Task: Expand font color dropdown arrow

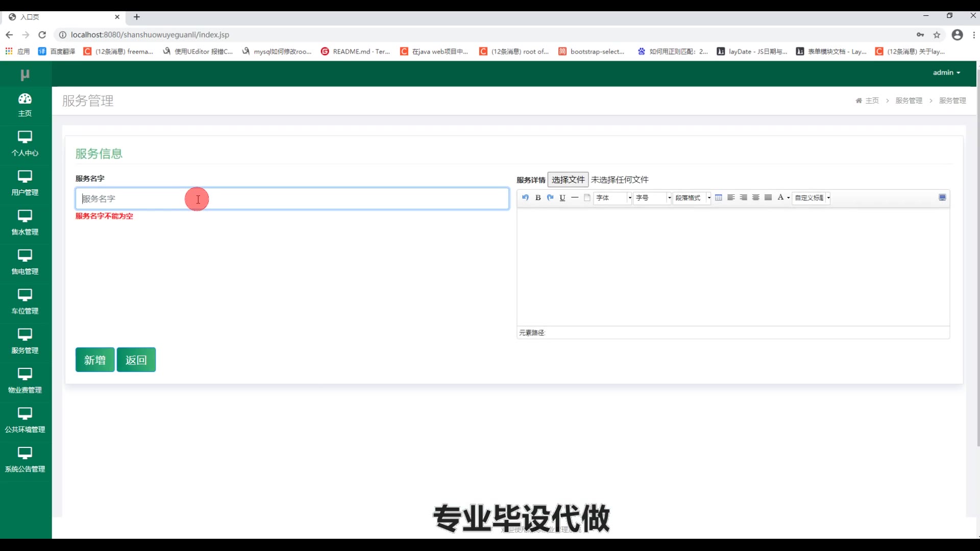Action: [789, 198]
